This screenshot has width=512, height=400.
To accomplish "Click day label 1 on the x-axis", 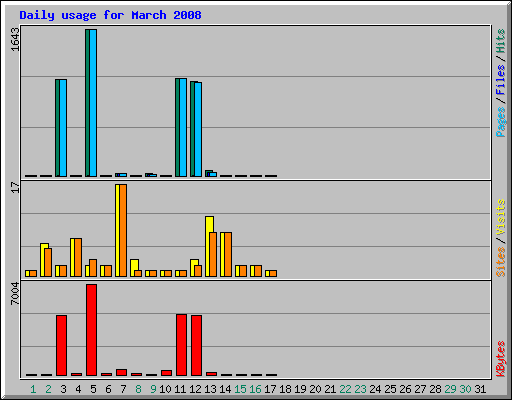I will click(x=33, y=389).
